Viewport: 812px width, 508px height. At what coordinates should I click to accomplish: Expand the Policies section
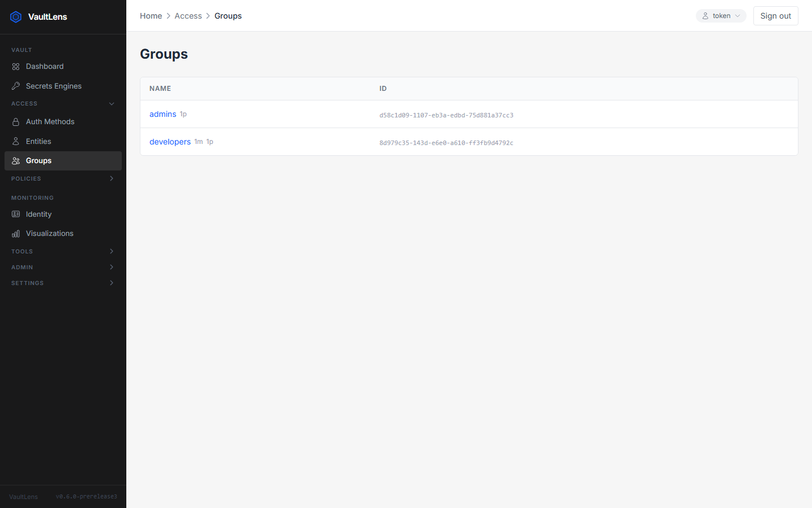[x=63, y=178]
